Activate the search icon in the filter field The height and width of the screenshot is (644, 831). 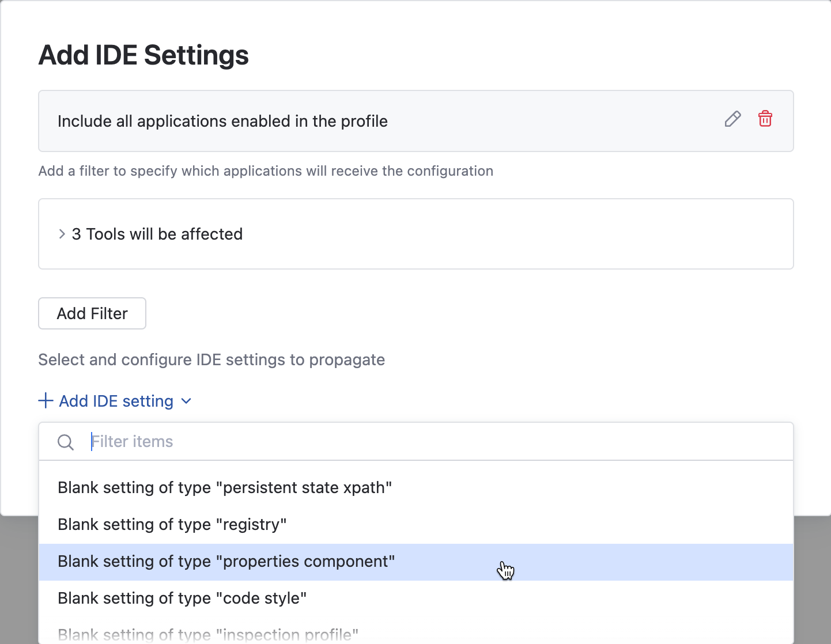[x=65, y=442]
